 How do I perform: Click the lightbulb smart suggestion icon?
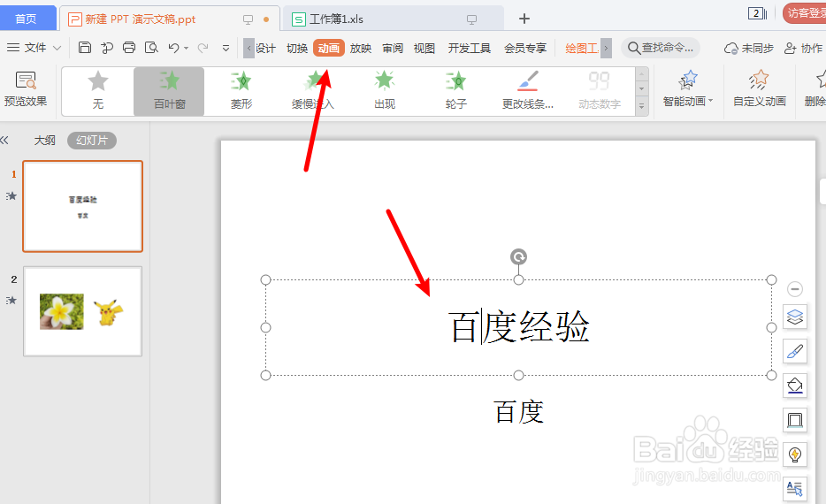coord(795,454)
